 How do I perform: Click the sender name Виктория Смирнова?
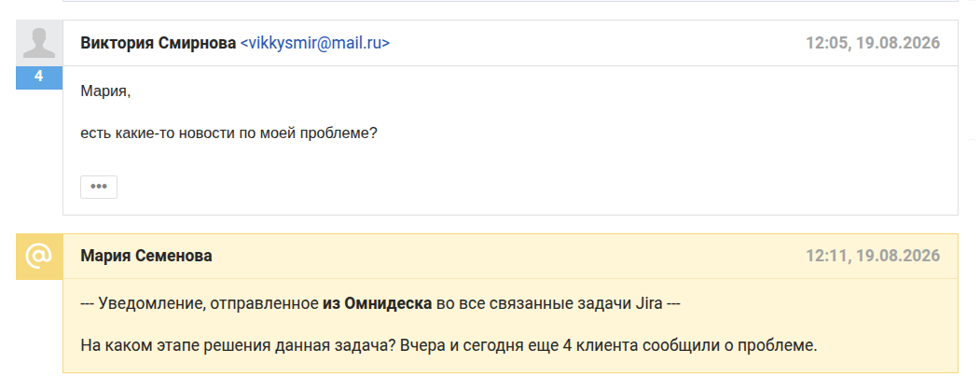[x=159, y=43]
